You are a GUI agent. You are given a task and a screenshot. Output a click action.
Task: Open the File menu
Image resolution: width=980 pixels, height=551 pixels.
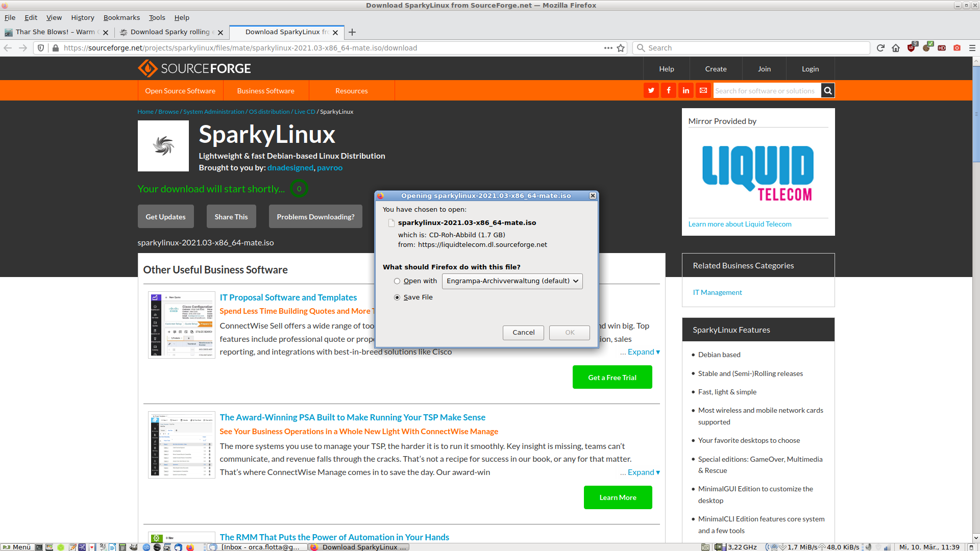click(10, 17)
